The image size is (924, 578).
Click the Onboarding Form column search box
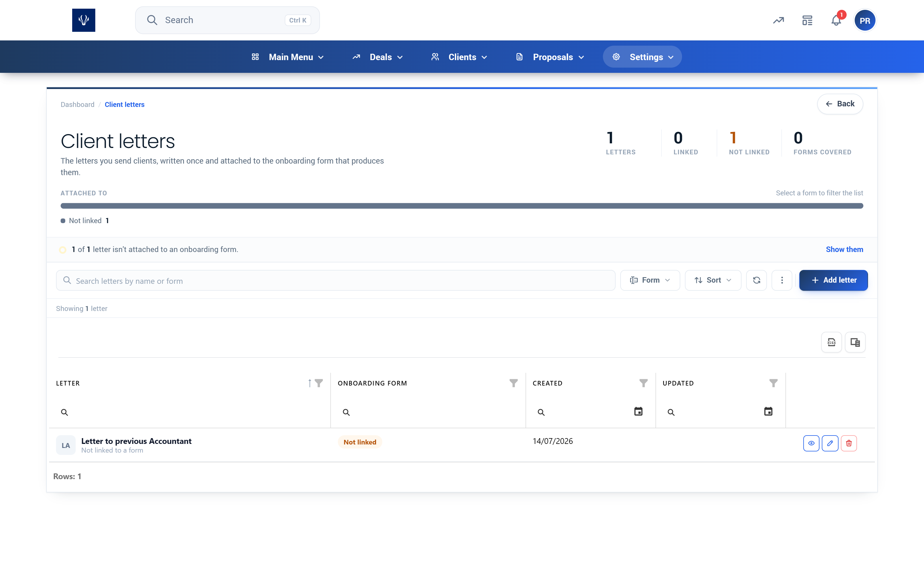pos(428,412)
